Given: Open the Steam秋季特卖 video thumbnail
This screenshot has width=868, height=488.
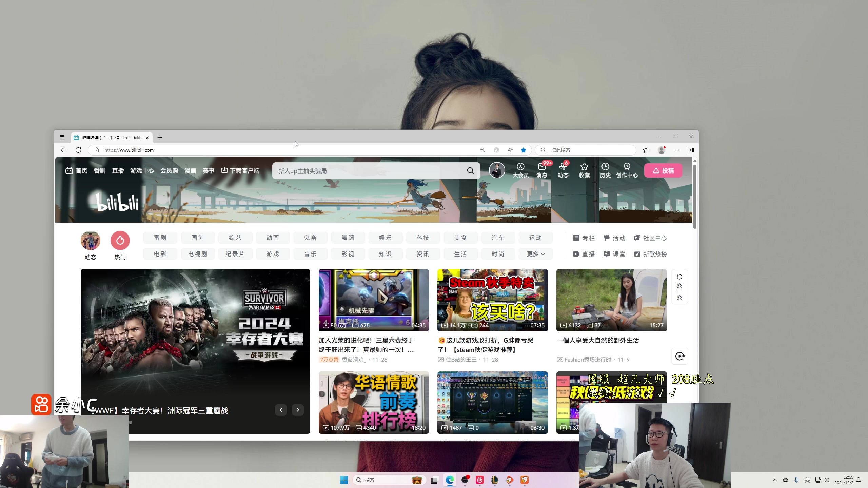Looking at the screenshot, I should [x=492, y=300].
